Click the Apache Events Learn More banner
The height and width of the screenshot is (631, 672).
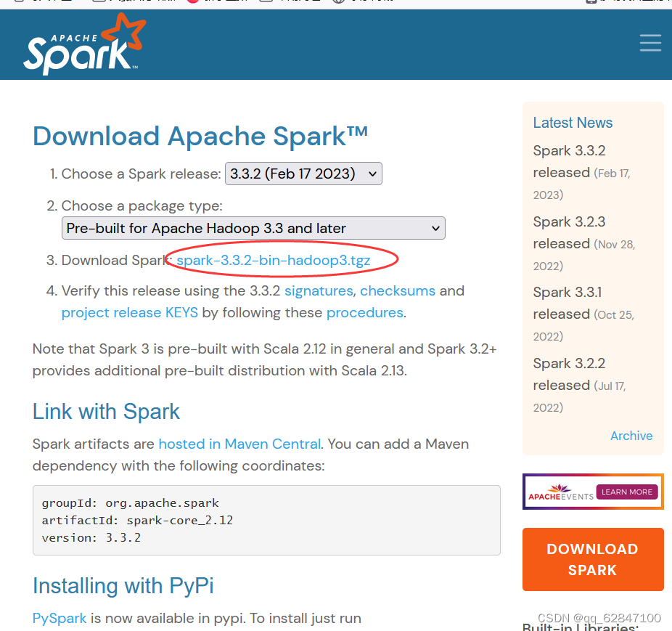[x=593, y=492]
